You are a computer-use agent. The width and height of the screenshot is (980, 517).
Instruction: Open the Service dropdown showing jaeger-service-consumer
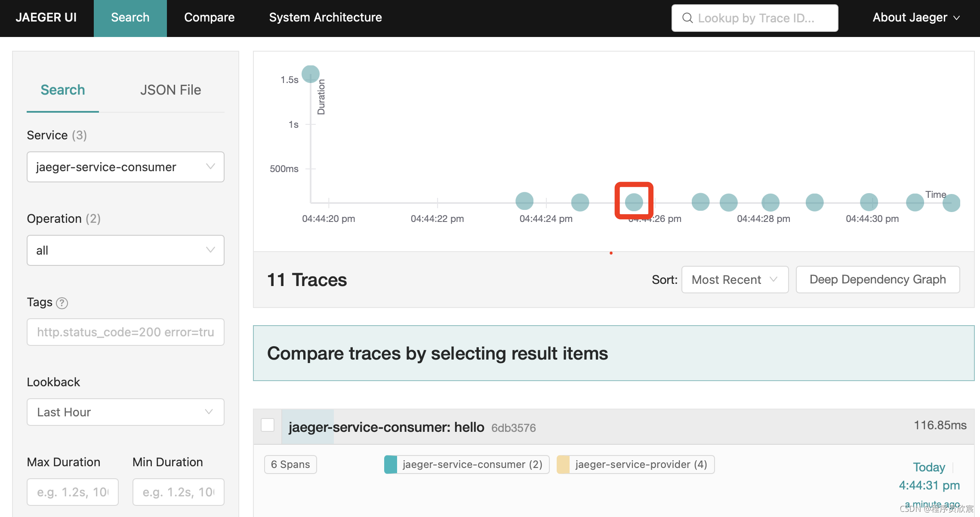(x=125, y=167)
